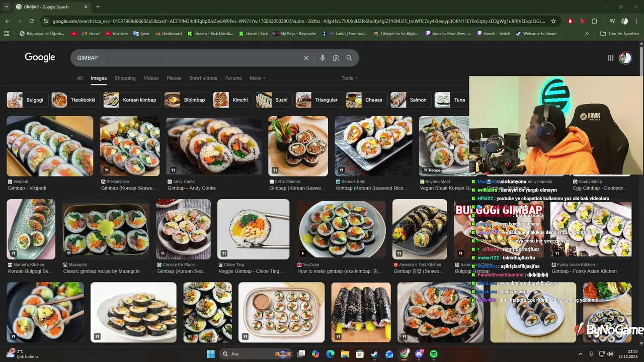Go back to previous page
The height and width of the screenshot is (362, 644).
7,21
